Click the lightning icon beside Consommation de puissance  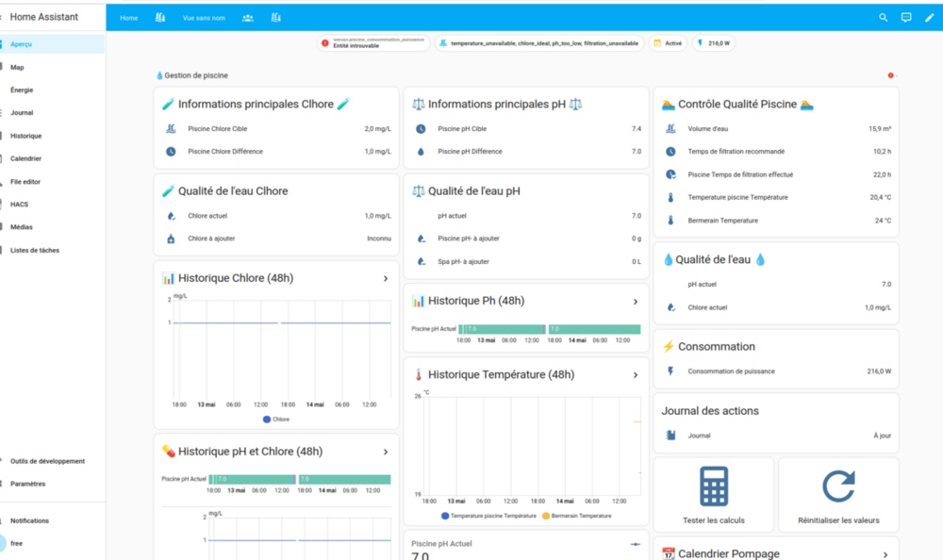[670, 371]
